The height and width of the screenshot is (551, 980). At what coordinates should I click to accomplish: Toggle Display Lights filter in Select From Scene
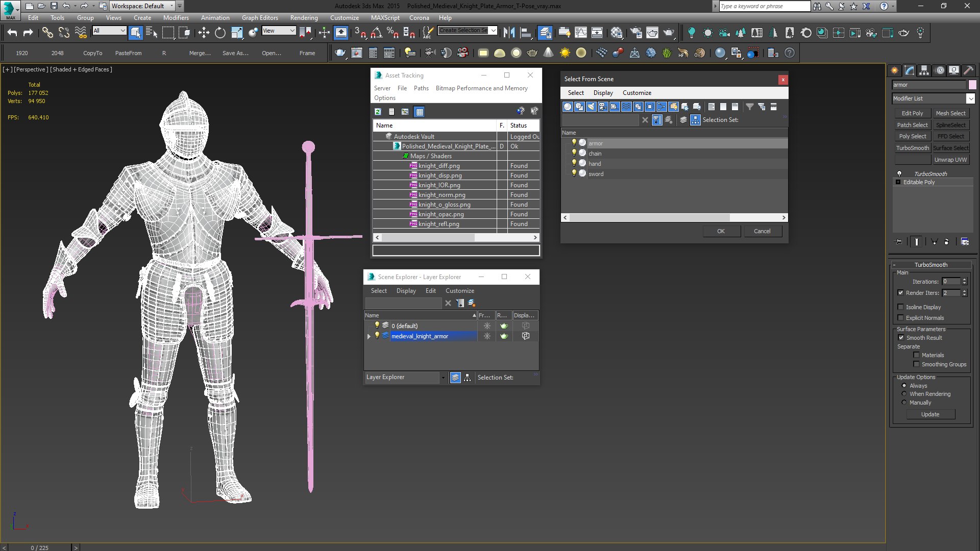[591, 107]
